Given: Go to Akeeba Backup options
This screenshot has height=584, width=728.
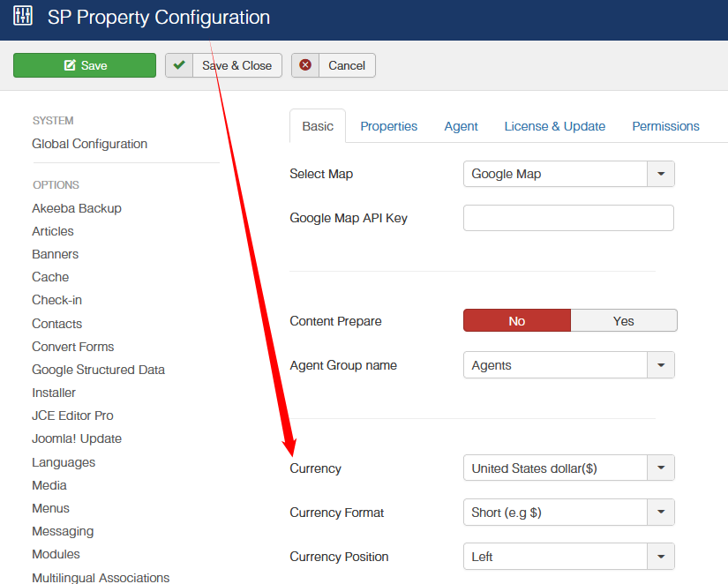Looking at the screenshot, I should [x=77, y=208].
